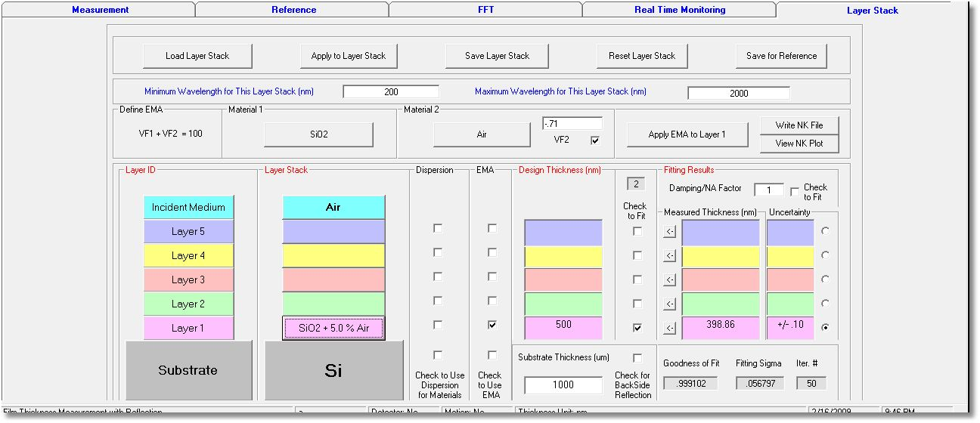Click the Maximum Wavelength field showing 2000
Screen dimensions: 980x423
[x=739, y=93]
